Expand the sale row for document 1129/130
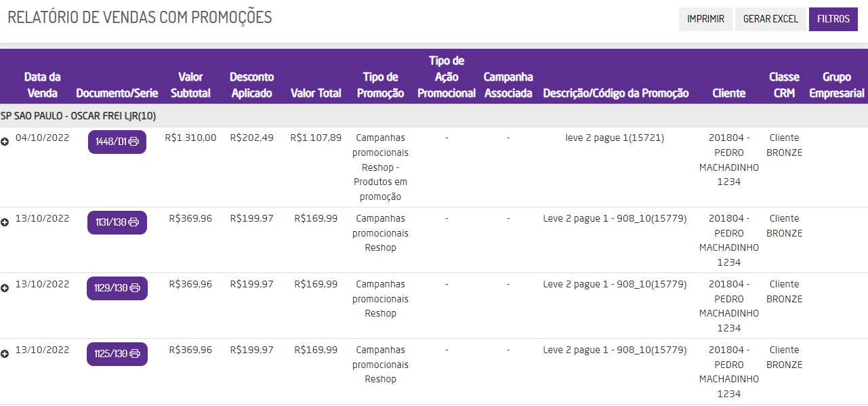This screenshot has height=406, width=868. pyautogui.click(x=5, y=288)
